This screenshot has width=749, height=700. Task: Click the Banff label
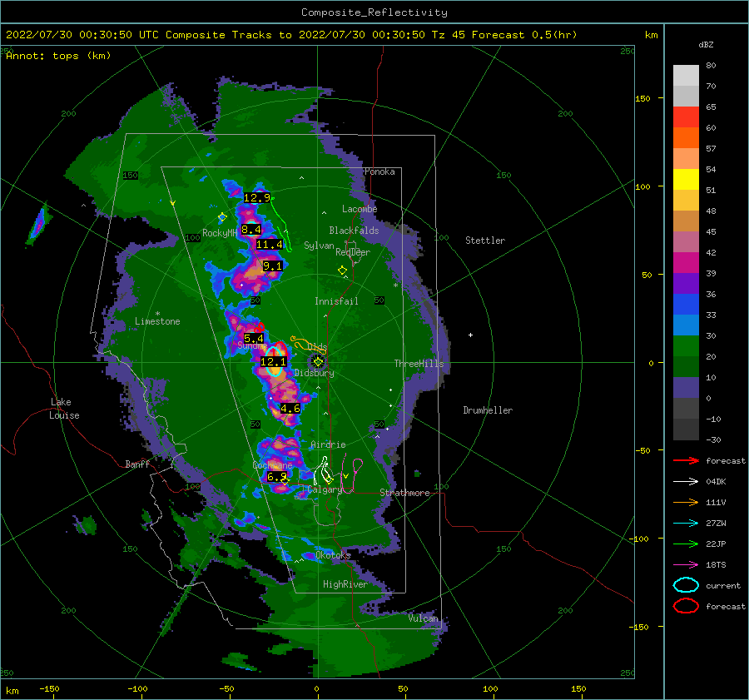coord(137,464)
